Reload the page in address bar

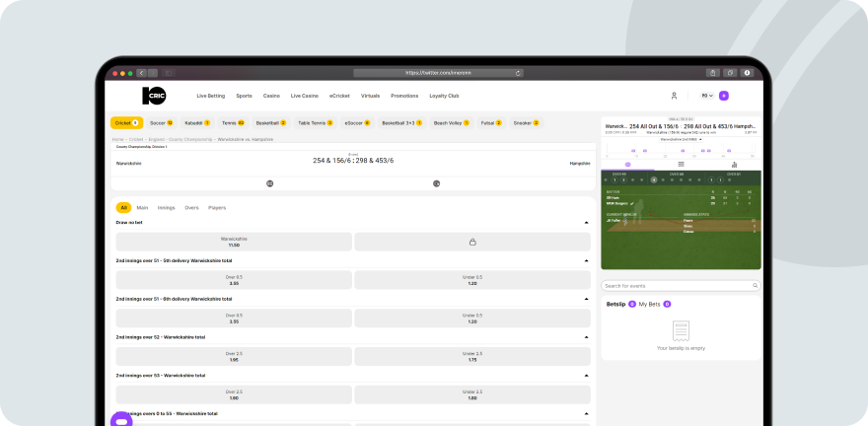coord(518,73)
